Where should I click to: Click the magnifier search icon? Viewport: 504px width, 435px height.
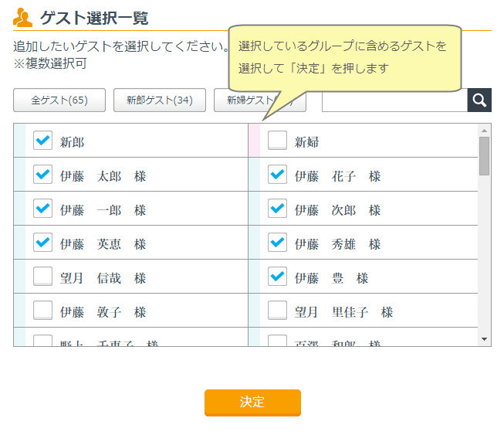pos(479,100)
